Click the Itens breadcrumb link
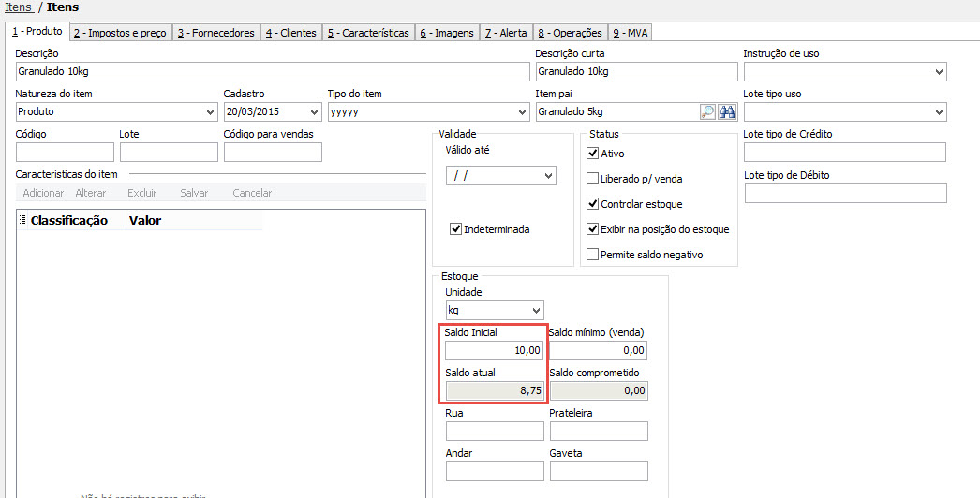The width and height of the screenshot is (980, 498). click(18, 8)
